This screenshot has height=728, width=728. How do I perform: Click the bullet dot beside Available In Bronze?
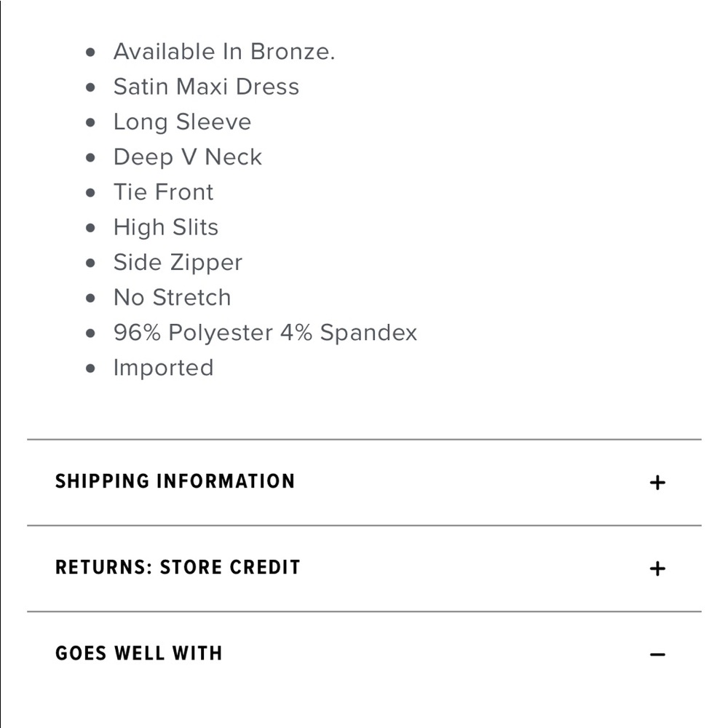click(x=90, y=52)
